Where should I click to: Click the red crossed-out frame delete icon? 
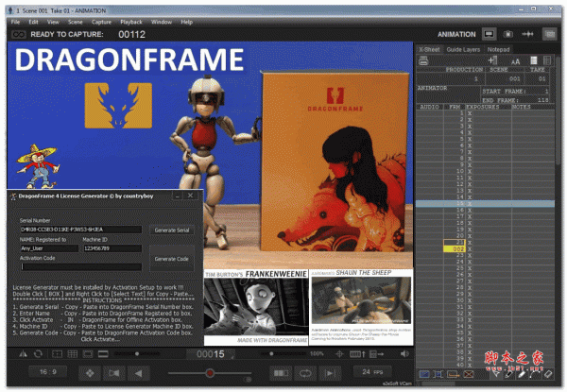tap(469, 374)
